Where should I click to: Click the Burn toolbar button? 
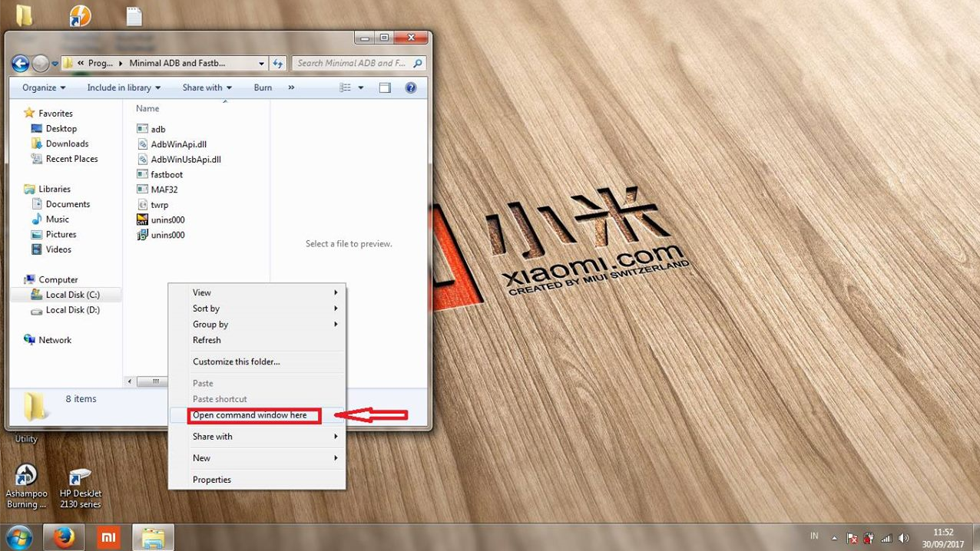263,87
